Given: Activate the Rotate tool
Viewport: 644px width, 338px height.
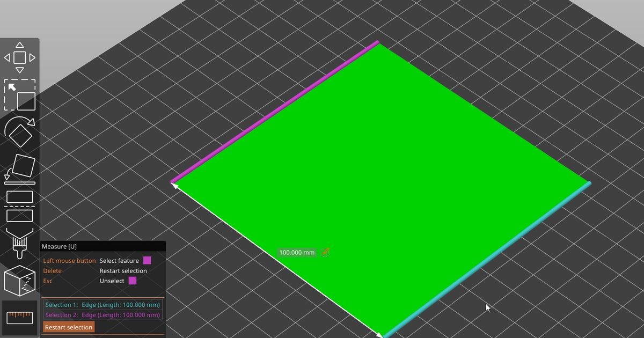Looking at the screenshot, I should [20, 133].
